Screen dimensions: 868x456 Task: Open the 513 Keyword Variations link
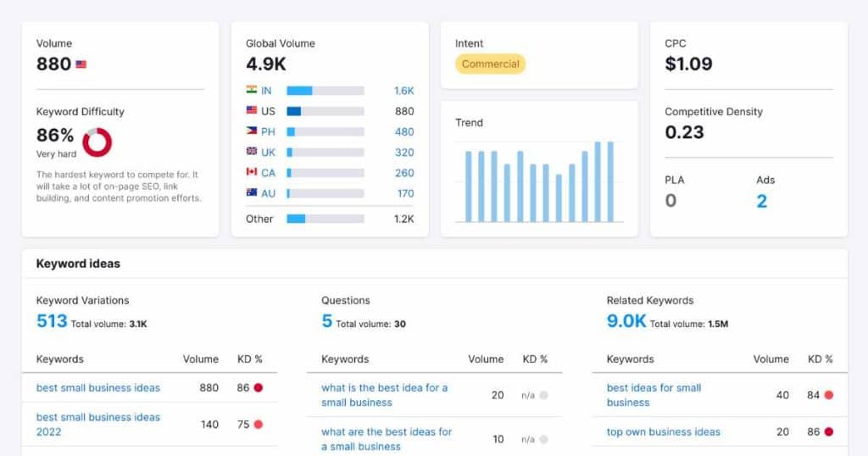tap(52, 321)
